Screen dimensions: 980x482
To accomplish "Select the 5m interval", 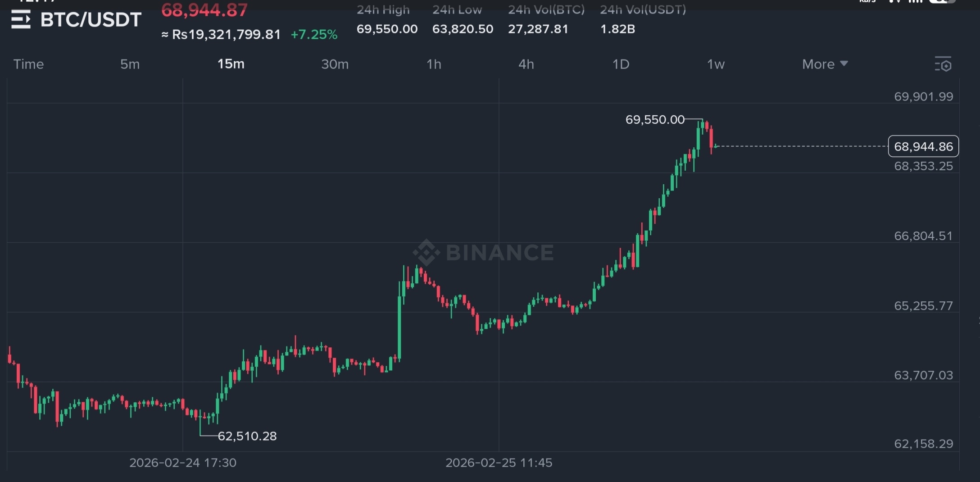I will [130, 64].
